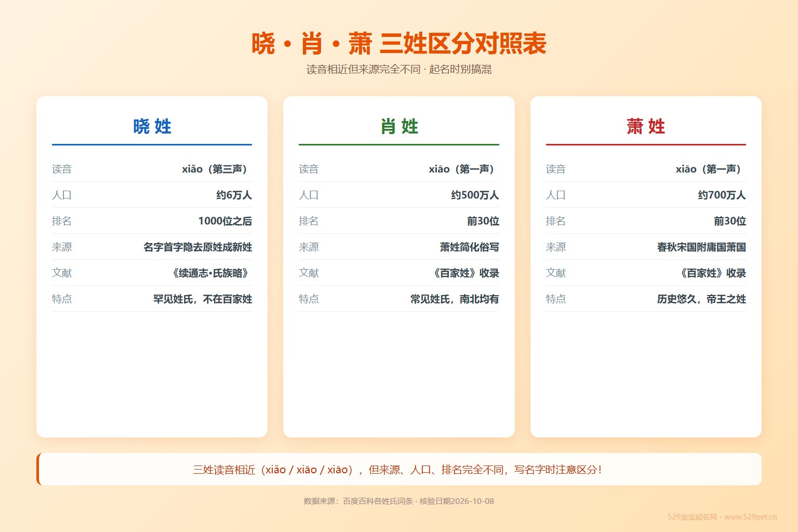Click the 晓 姓 card heading

152,126
